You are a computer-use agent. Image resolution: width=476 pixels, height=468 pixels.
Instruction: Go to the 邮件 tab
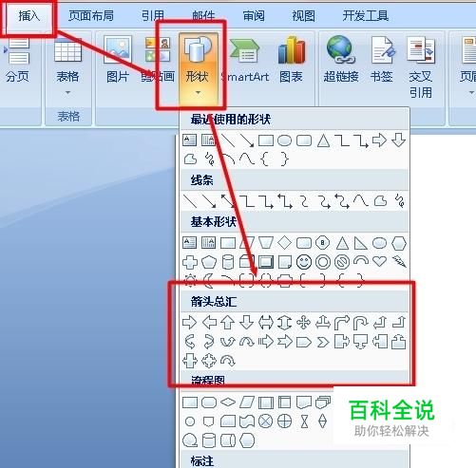pyautogui.click(x=203, y=16)
